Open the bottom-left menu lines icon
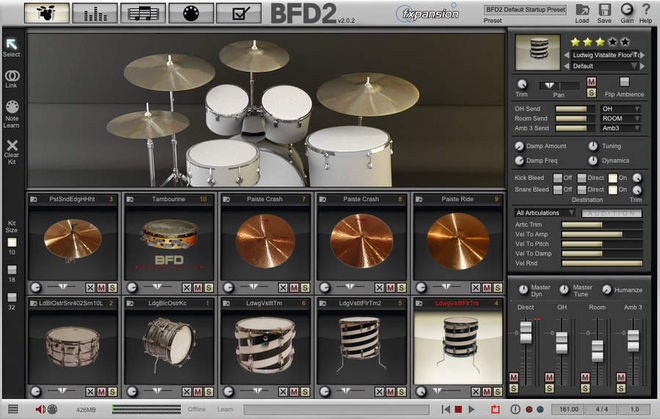Viewport: 660px width, 419px height. point(13,409)
